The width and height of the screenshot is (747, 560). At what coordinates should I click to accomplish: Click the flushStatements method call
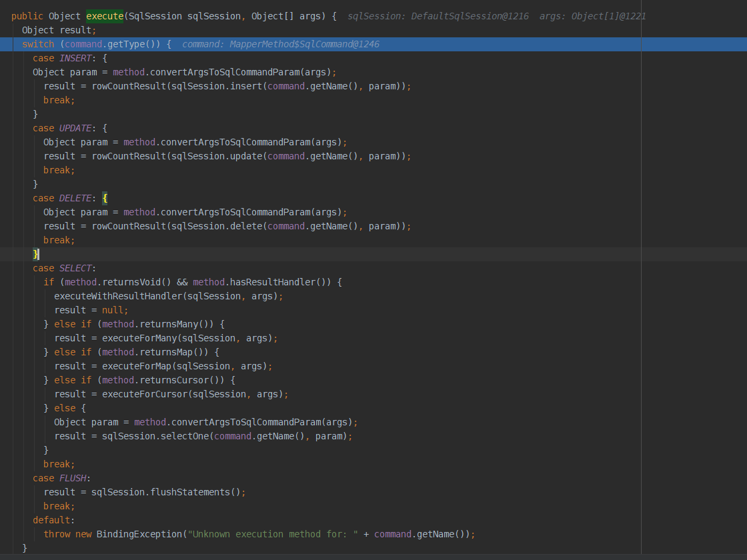click(189, 492)
